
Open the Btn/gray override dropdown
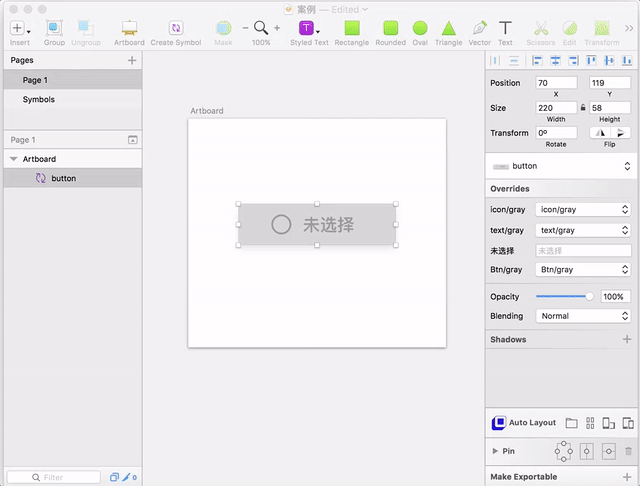(x=583, y=269)
